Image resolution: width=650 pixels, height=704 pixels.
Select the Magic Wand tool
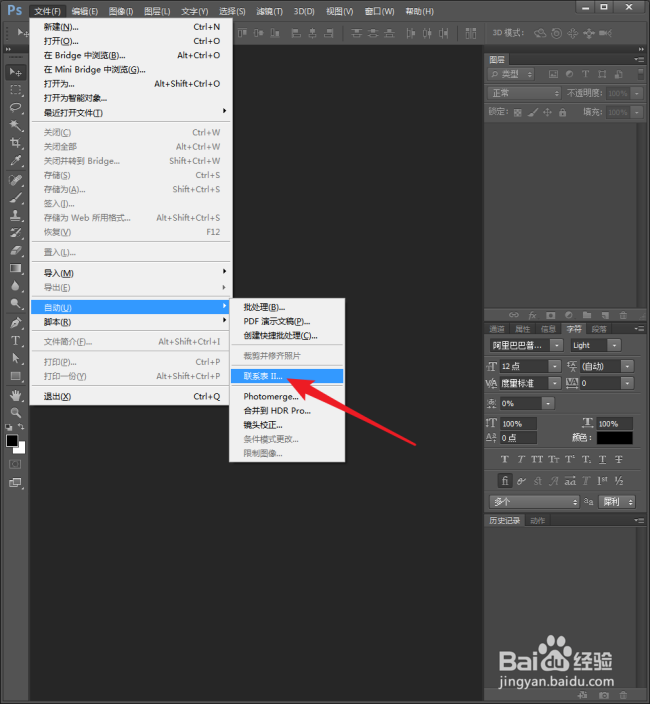16,125
